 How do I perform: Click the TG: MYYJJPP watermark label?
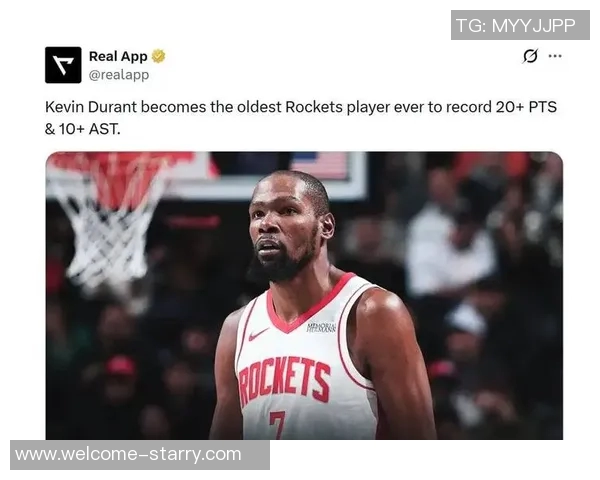pyautogui.click(x=520, y=25)
